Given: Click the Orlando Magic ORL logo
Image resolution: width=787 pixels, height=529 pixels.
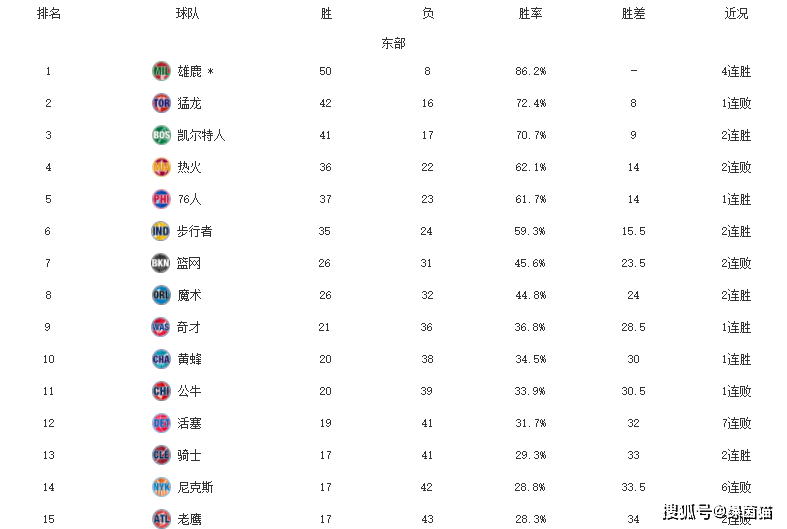Looking at the screenshot, I should (161, 295).
